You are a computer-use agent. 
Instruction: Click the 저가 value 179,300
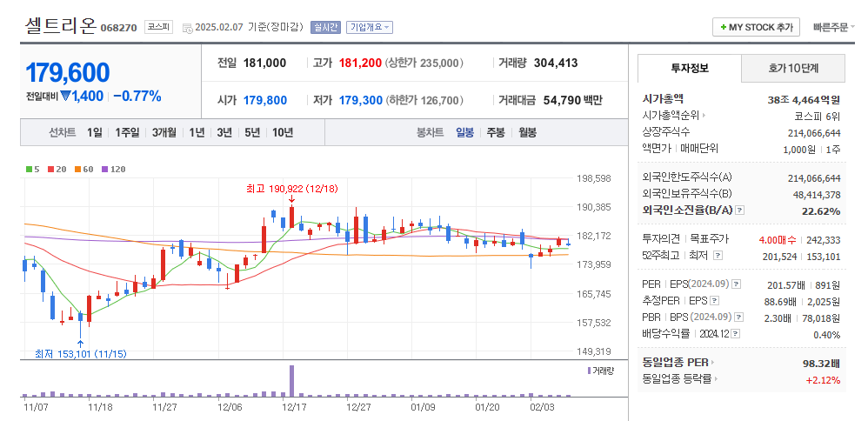[360, 100]
